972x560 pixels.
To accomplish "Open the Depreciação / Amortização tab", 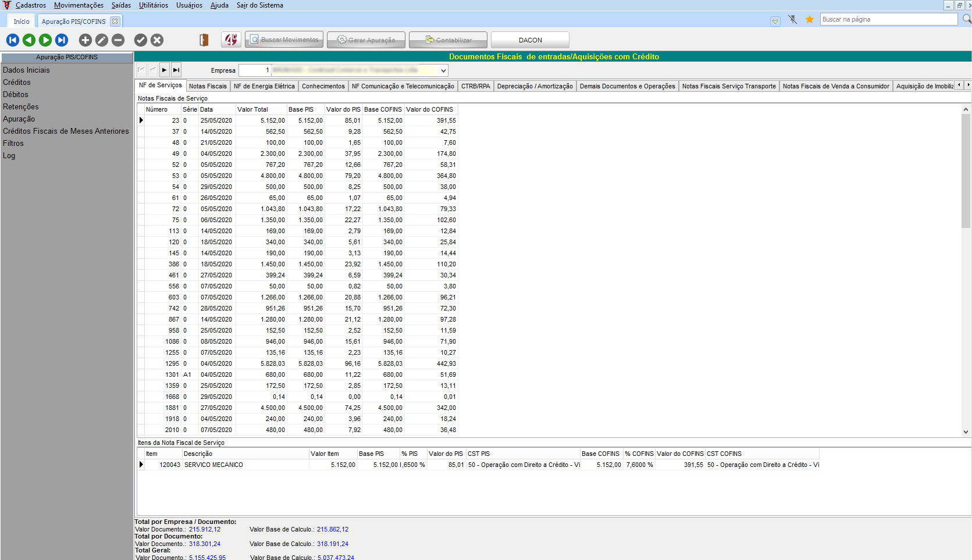I will click(535, 86).
